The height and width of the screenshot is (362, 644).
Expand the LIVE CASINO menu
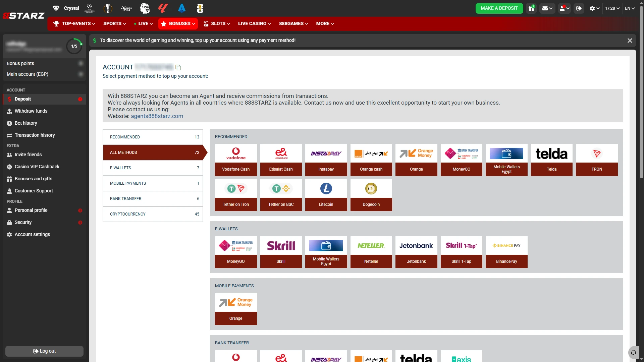point(255,24)
